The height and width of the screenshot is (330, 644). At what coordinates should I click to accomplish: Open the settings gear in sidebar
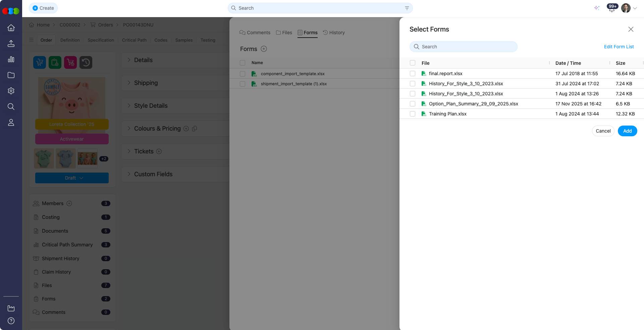pyautogui.click(x=11, y=91)
